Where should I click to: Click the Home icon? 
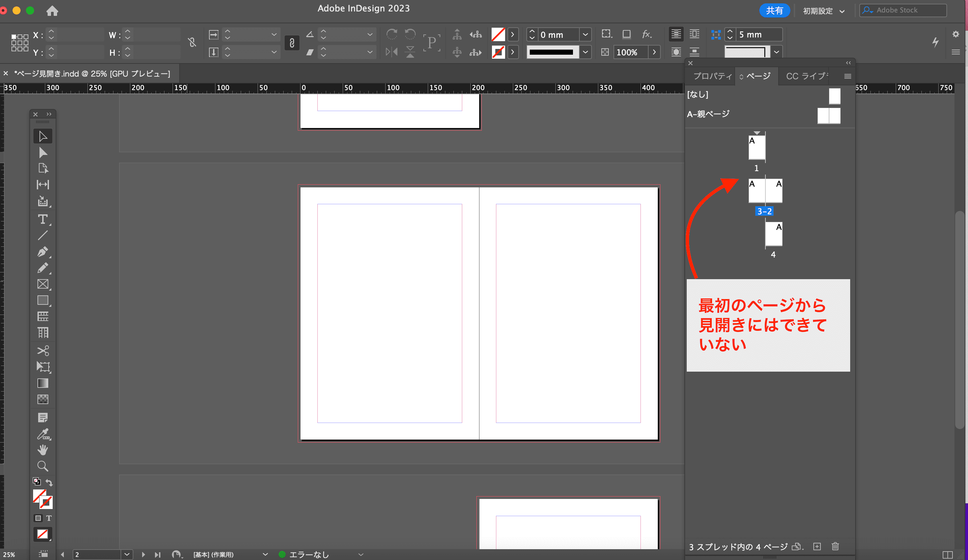[x=52, y=11]
